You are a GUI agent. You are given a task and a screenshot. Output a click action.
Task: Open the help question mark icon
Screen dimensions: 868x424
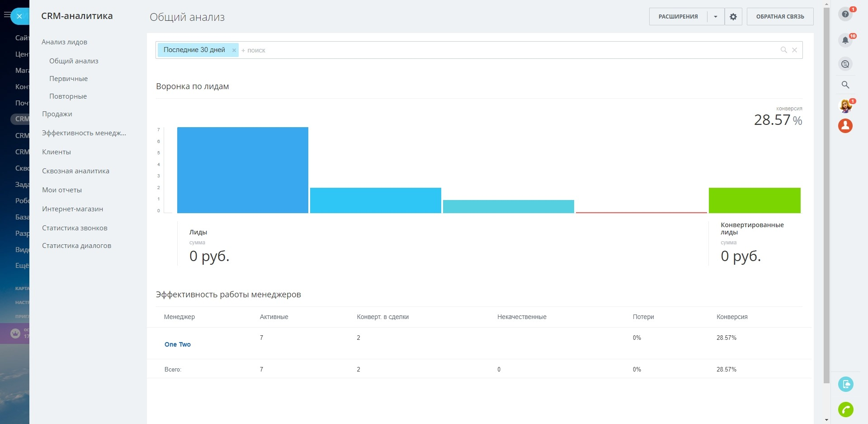pos(845,14)
